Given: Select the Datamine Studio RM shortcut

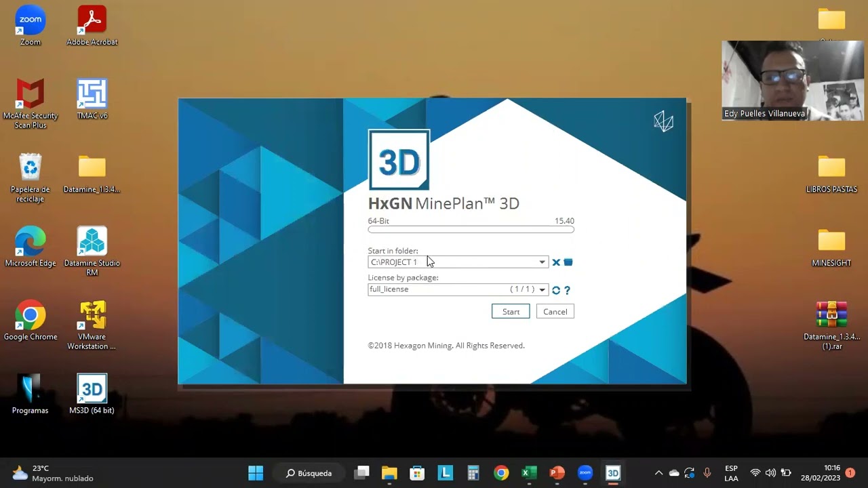Looking at the screenshot, I should pyautogui.click(x=92, y=251).
